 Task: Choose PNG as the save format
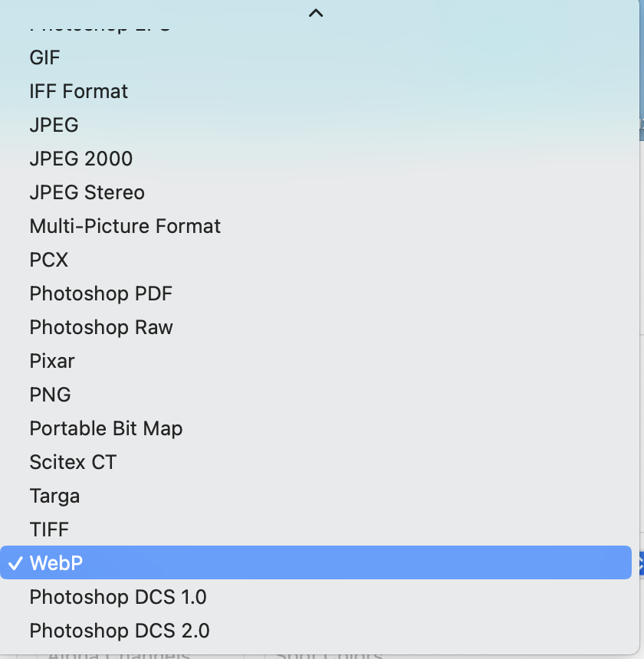coord(50,395)
